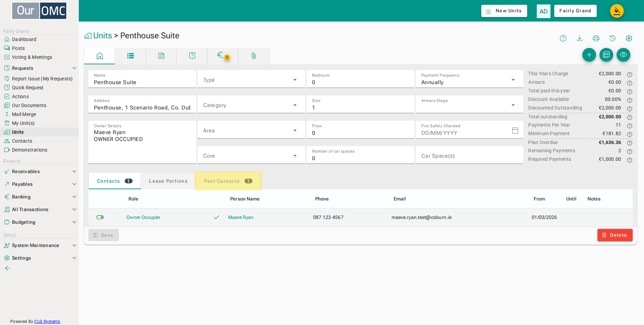Image resolution: width=644 pixels, height=325 pixels.
Task: Switch to the list view tab icon
Action: pos(131,56)
